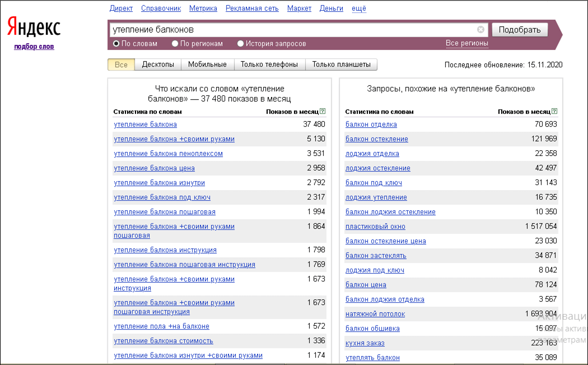The image size is (588, 365).
Task: Open the 'балкон обшивка' similar query
Action: click(372, 329)
